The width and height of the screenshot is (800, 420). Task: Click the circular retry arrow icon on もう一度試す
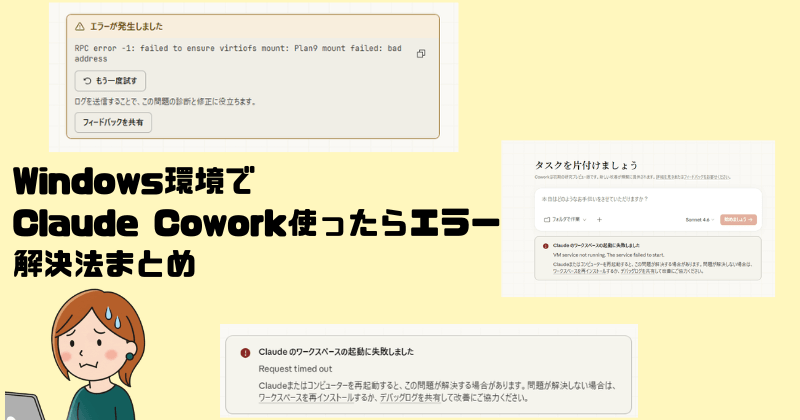pos(87,79)
